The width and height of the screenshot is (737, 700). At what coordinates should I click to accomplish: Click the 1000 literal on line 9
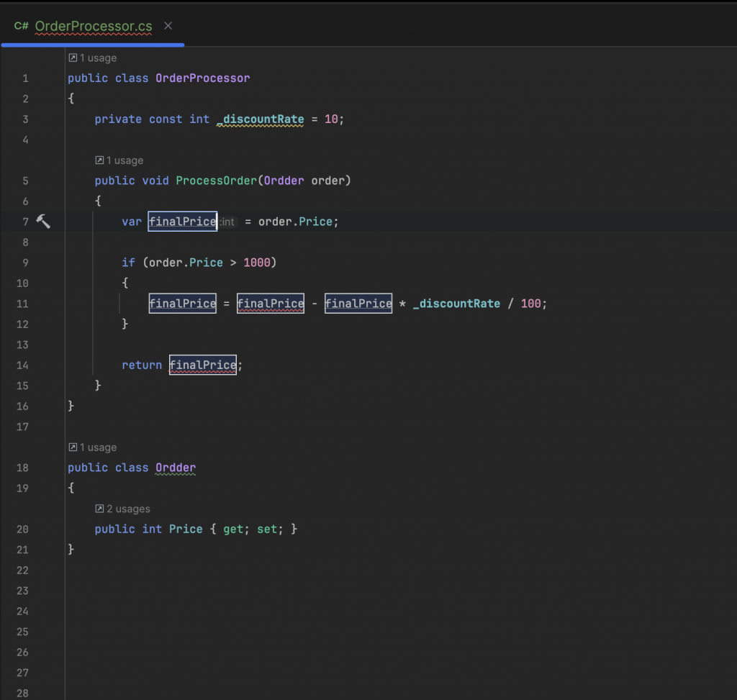click(x=257, y=263)
